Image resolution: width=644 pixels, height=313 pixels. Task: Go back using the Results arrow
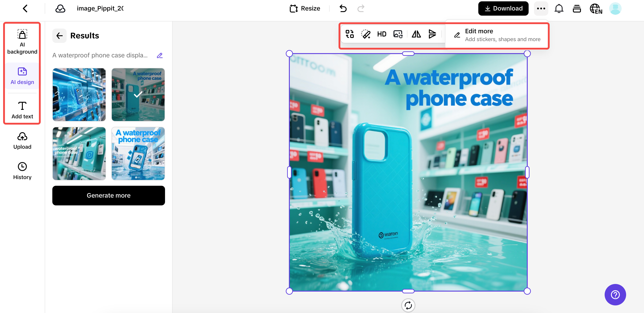click(x=59, y=35)
